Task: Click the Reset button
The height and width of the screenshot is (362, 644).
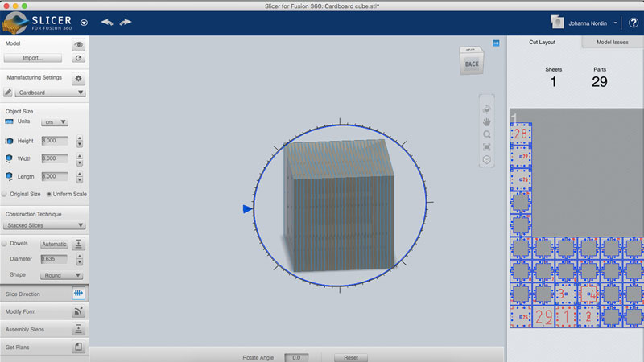Action: (351, 357)
